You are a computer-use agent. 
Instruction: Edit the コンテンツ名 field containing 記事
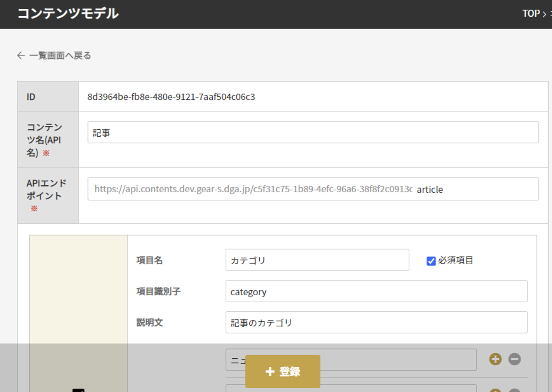[313, 132]
